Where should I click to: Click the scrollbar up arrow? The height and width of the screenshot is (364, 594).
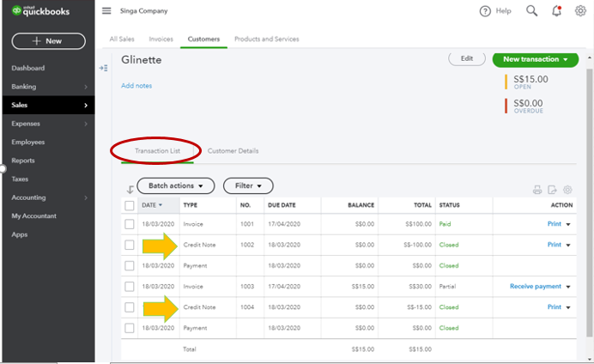[589, 58]
